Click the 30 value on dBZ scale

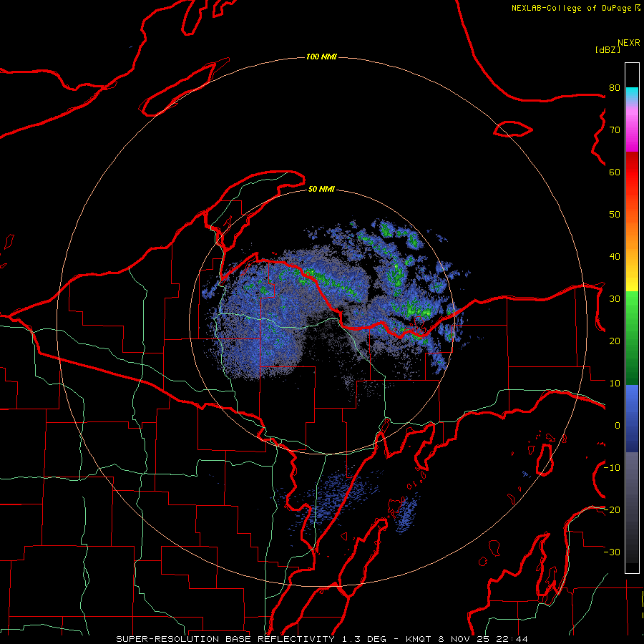tap(615, 298)
